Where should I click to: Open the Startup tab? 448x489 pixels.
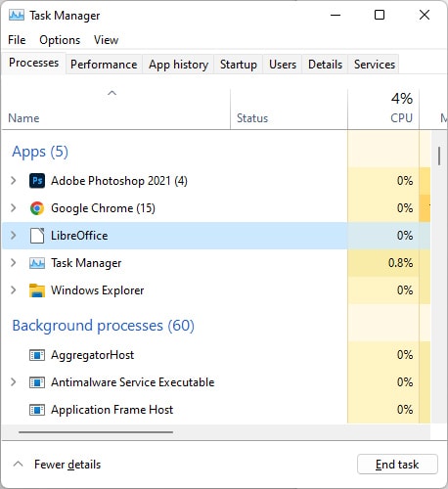[x=239, y=65]
